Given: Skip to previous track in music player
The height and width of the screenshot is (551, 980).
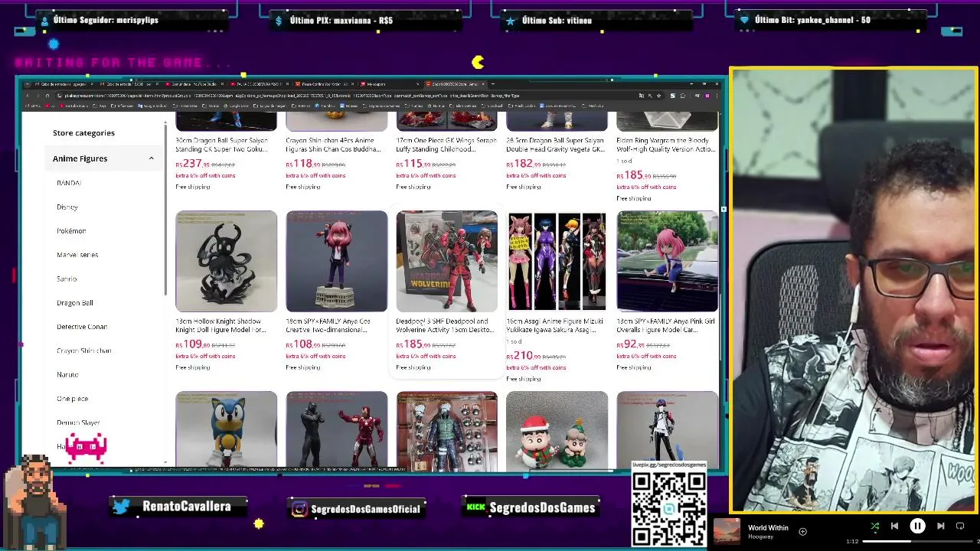Looking at the screenshot, I should 894,527.
